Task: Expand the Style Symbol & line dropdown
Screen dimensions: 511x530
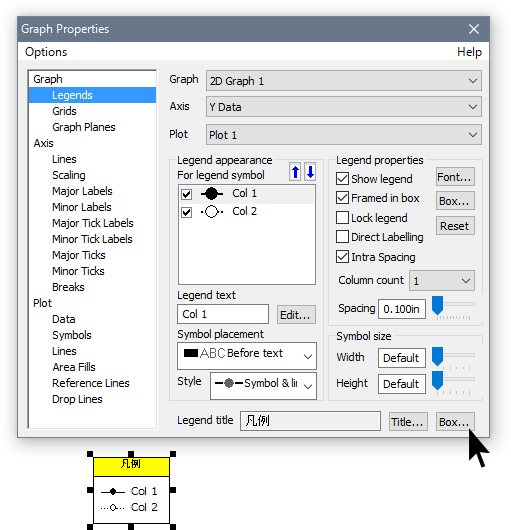Action: [263, 386]
